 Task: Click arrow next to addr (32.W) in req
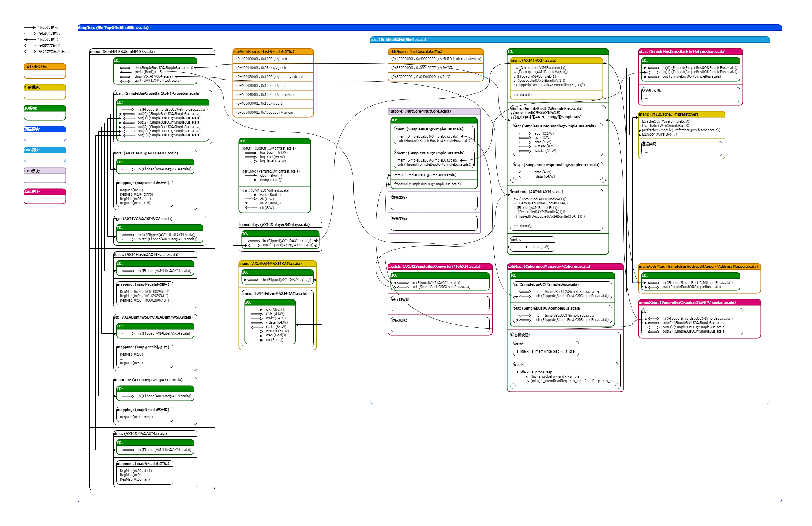pos(525,133)
